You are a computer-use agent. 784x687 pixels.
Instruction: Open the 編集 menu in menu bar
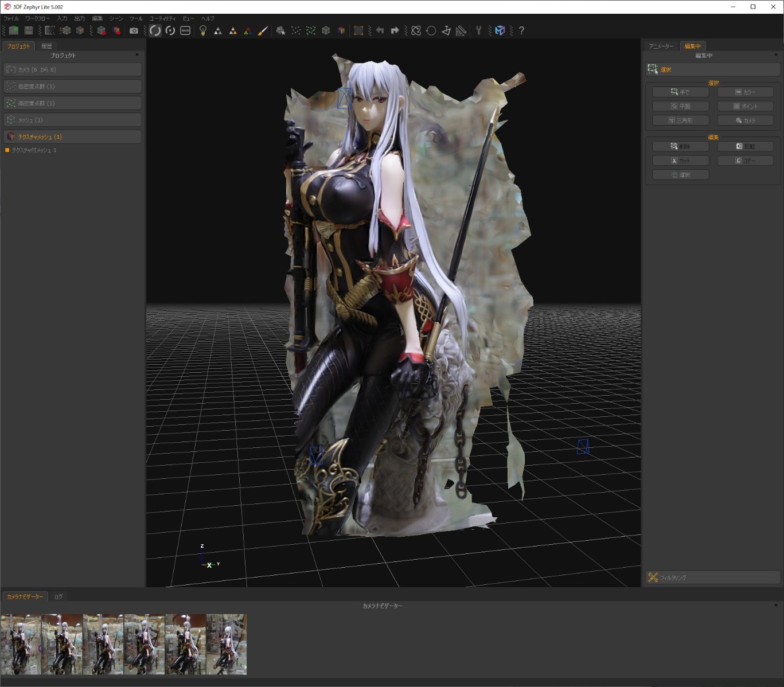[x=97, y=18]
